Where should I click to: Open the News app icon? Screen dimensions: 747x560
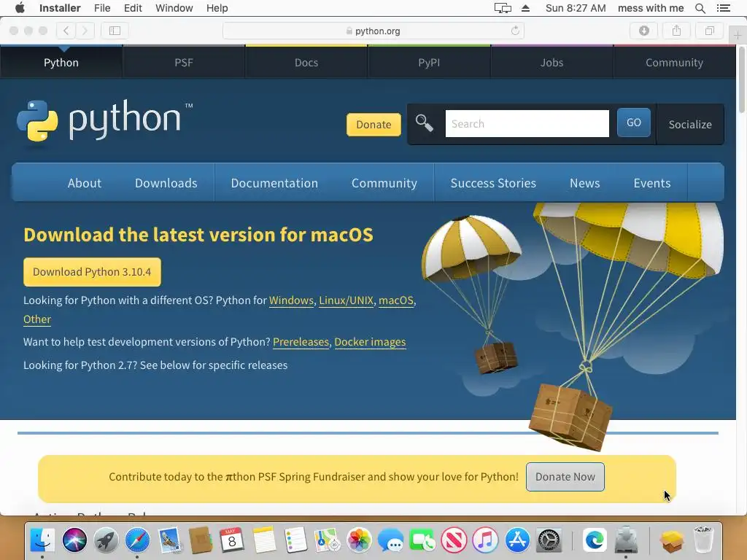pos(454,540)
